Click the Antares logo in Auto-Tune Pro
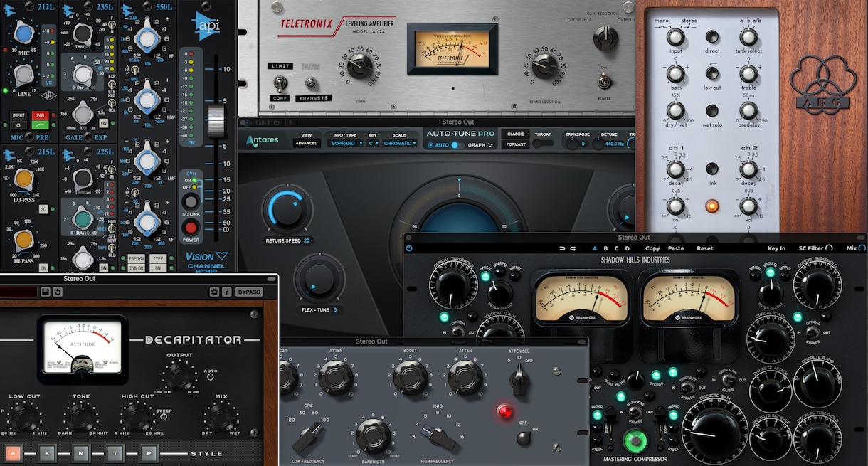The height and width of the screenshot is (466, 868). (263, 140)
